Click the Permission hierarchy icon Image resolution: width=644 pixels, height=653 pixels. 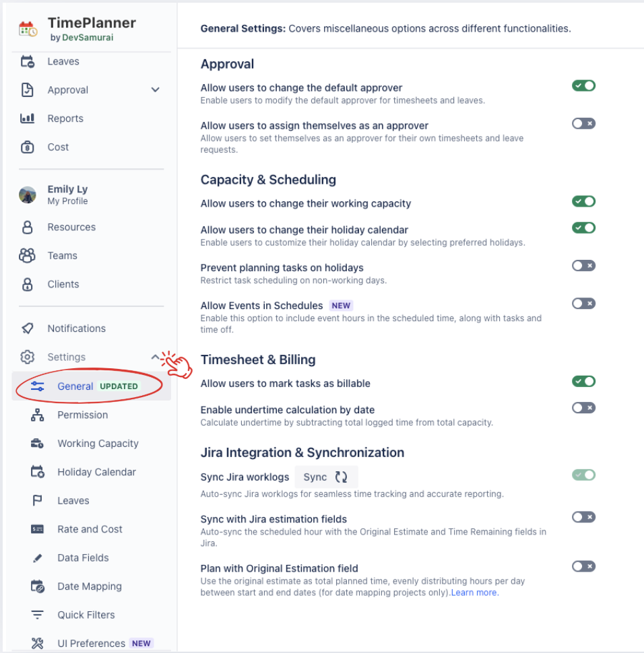click(x=37, y=415)
